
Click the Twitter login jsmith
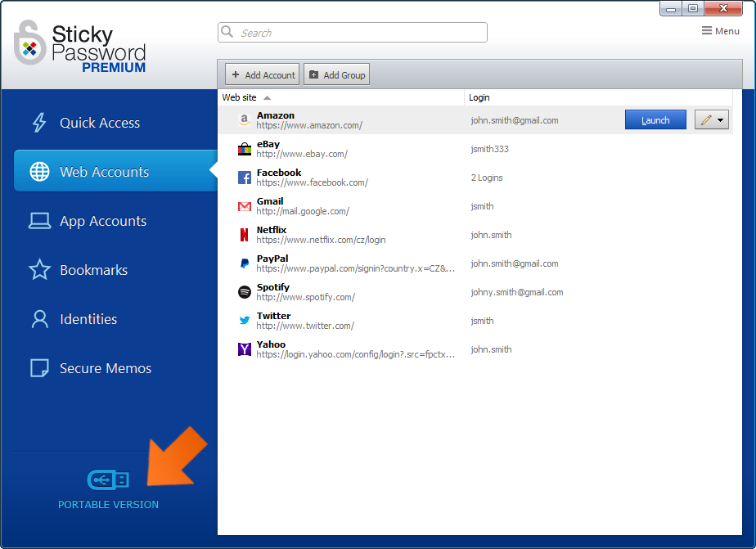(482, 321)
